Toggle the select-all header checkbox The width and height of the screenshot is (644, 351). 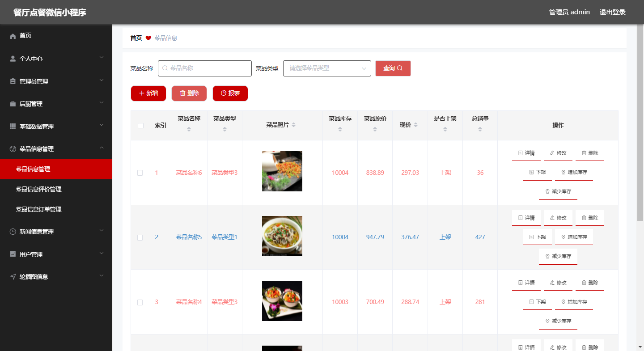coord(140,126)
